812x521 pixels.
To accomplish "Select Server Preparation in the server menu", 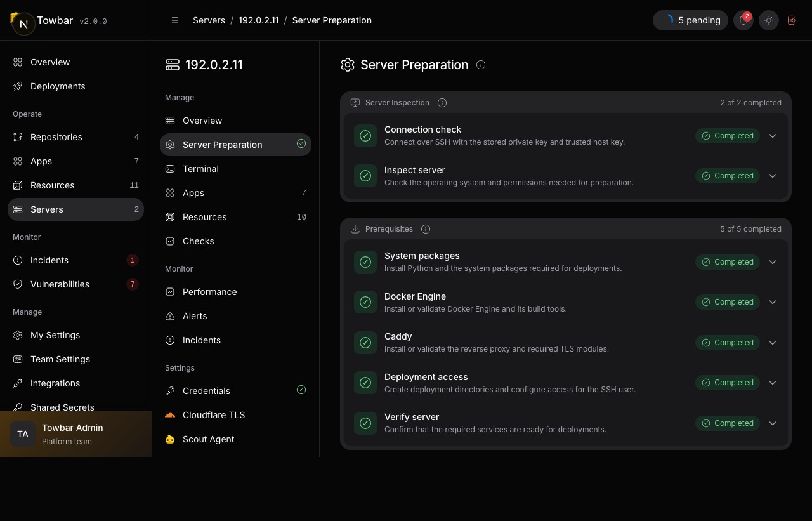I will 235,145.
